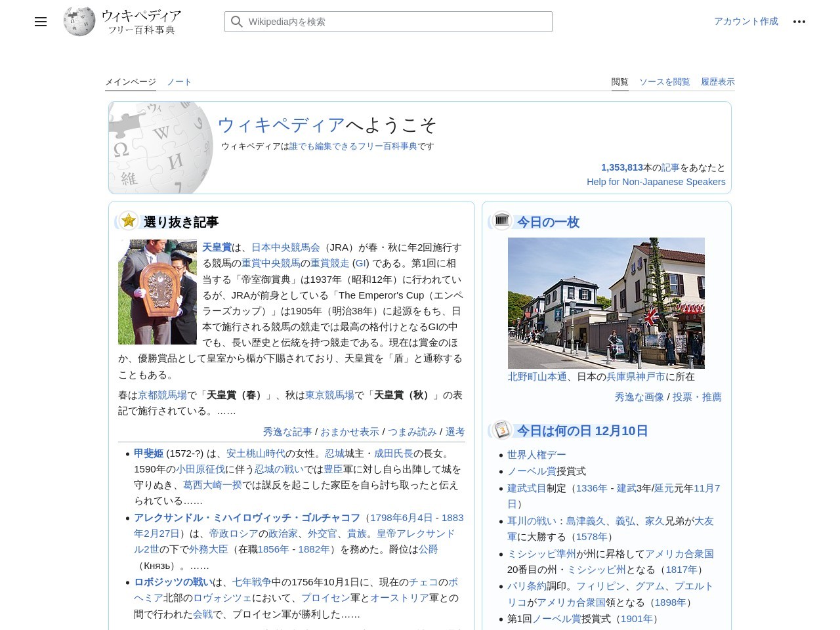Click the 建武式目 link
The height and width of the screenshot is (630, 840).
pos(526,488)
